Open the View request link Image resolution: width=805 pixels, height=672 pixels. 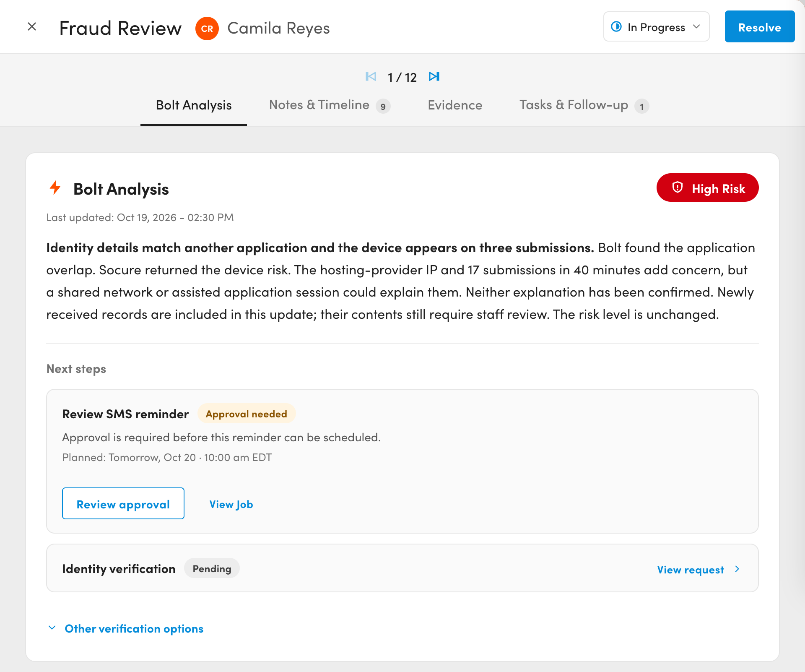(x=691, y=570)
